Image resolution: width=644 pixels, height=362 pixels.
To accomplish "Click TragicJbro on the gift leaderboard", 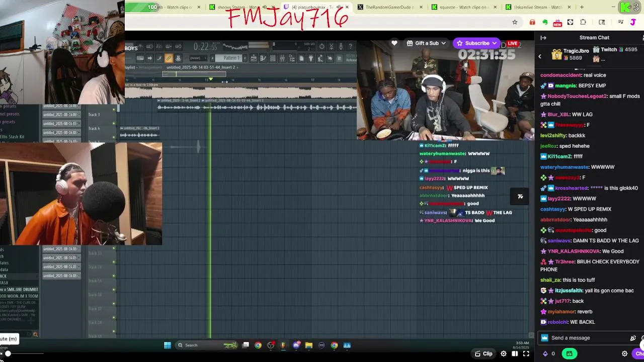I will coord(576,51).
